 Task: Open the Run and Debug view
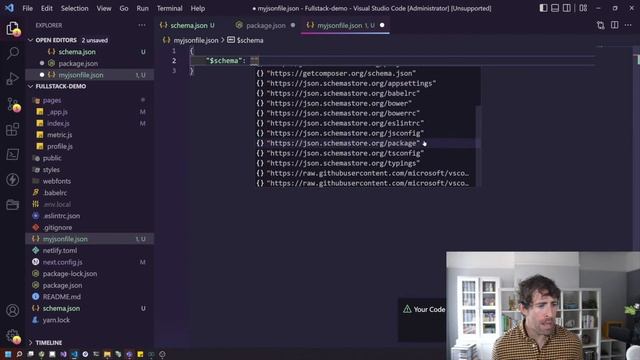[x=13, y=78]
